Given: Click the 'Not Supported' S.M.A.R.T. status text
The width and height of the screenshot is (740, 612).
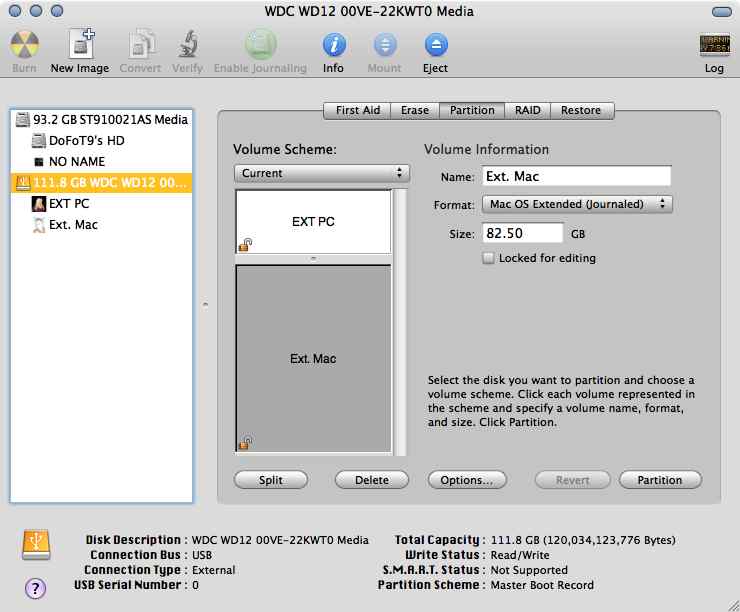Looking at the screenshot, I should tap(529, 570).
